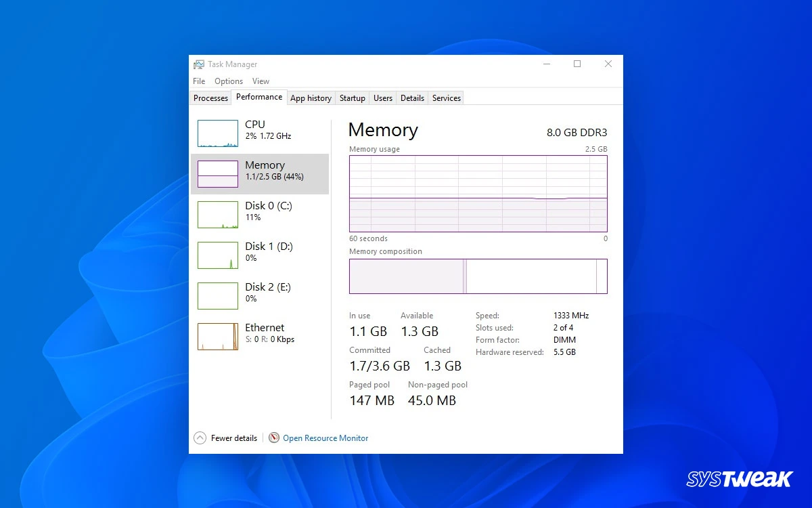Open the App history tab
The width and height of the screenshot is (812, 508).
click(311, 98)
